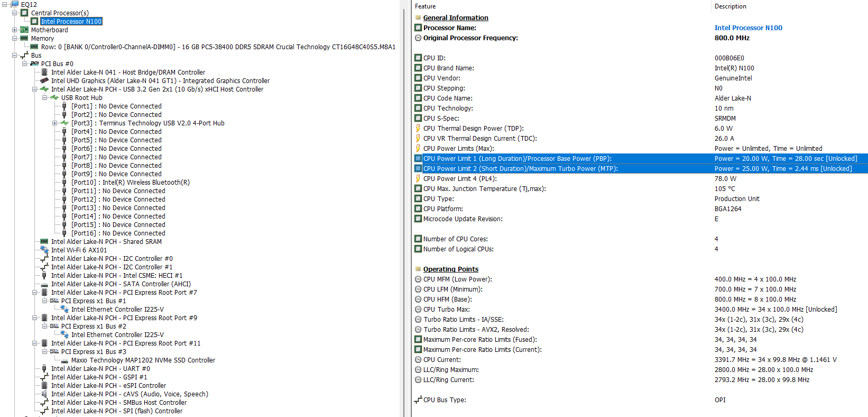Screen dimensions: 868x417
Task: Click the Feature column header
Action: 426,6
